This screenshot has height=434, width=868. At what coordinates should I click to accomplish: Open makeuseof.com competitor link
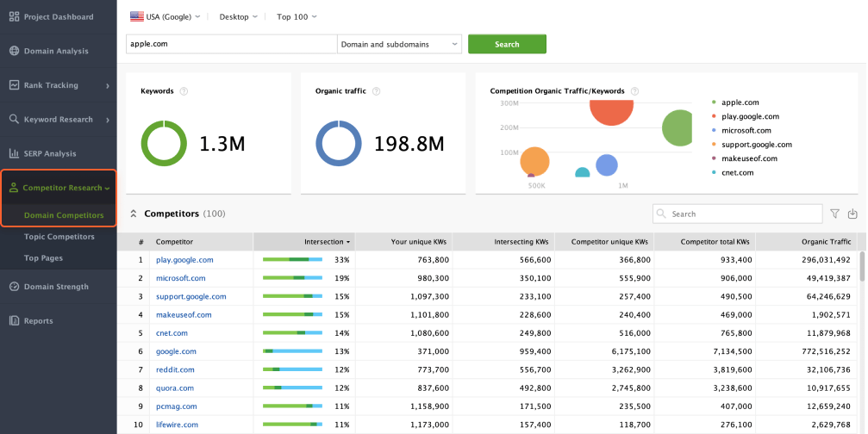click(x=184, y=314)
